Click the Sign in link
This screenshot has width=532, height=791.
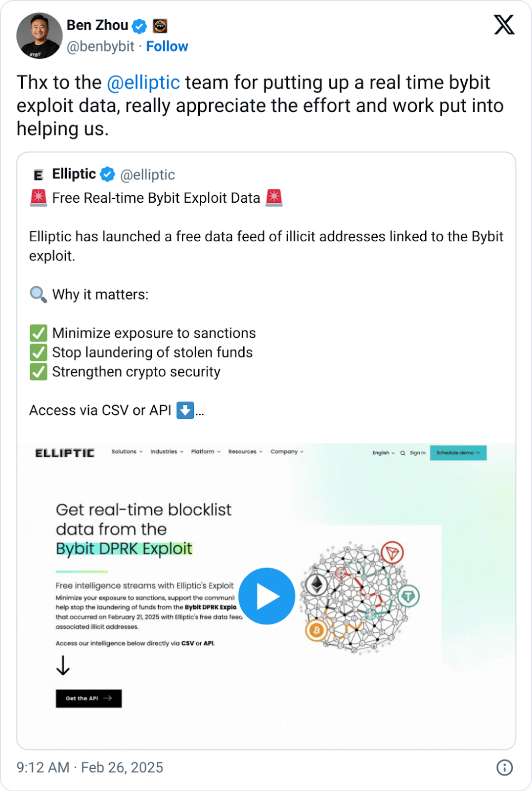[417, 453]
